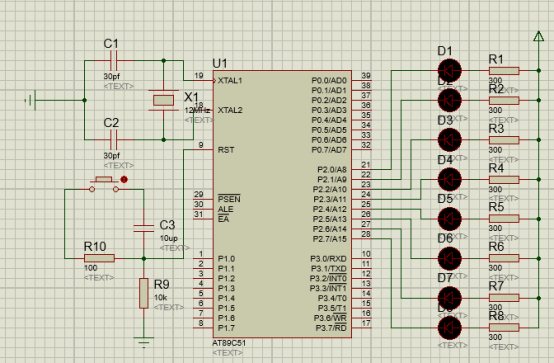Click the reset push button switch

[104, 184]
